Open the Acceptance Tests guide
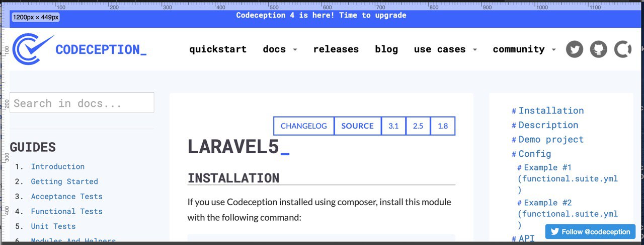This screenshot has width=644, height=245. coord(67,197)
